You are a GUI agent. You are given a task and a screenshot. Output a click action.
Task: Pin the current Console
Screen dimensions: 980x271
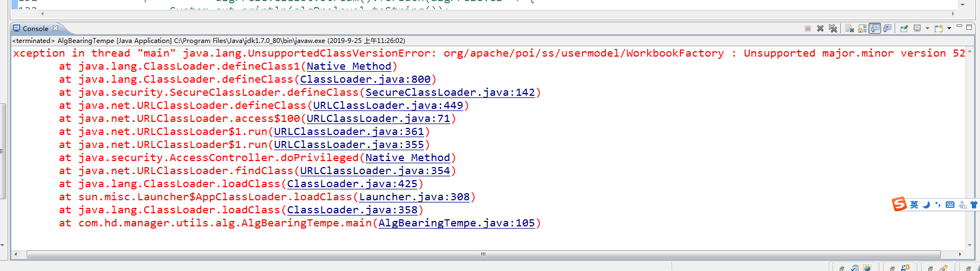click(x=904, y=28)
